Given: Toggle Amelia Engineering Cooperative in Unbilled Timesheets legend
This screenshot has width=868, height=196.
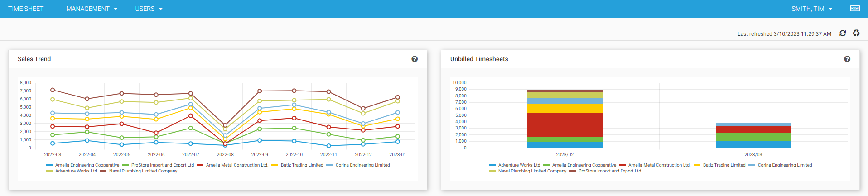Looking at the screenshot, I should pos(579,165).
